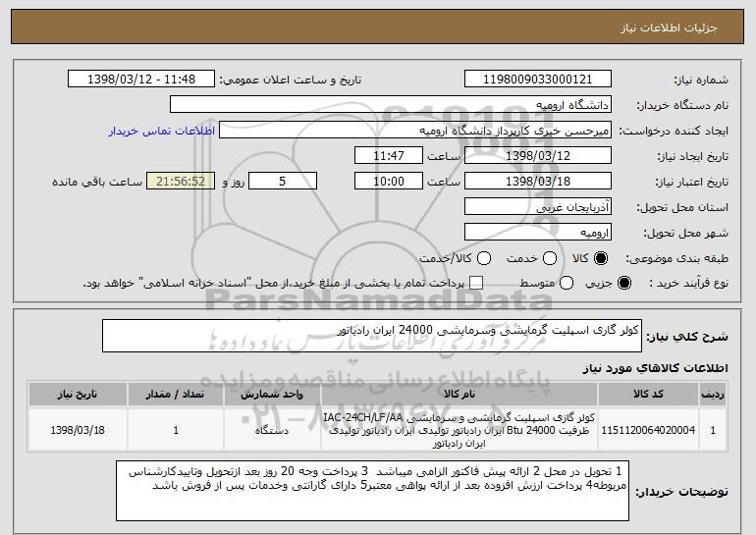
Task: Click the validity date field 1398/03/18
Action: click(x=538, y=182)
